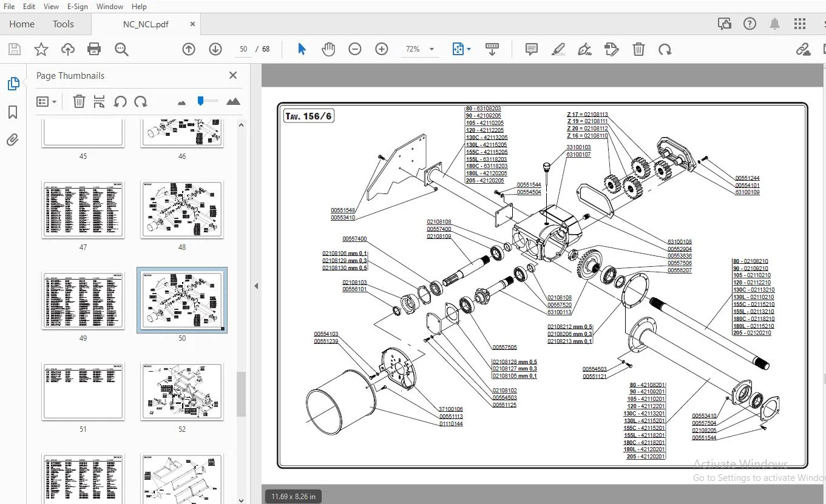
Task: Open the Help menu
Action: (x=140, y=7)
